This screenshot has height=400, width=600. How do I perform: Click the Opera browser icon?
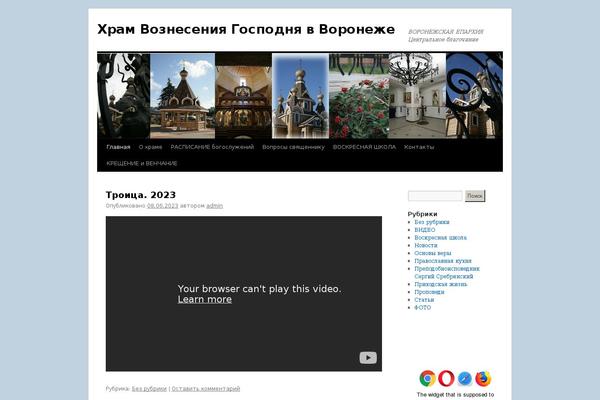coord(446,379)
